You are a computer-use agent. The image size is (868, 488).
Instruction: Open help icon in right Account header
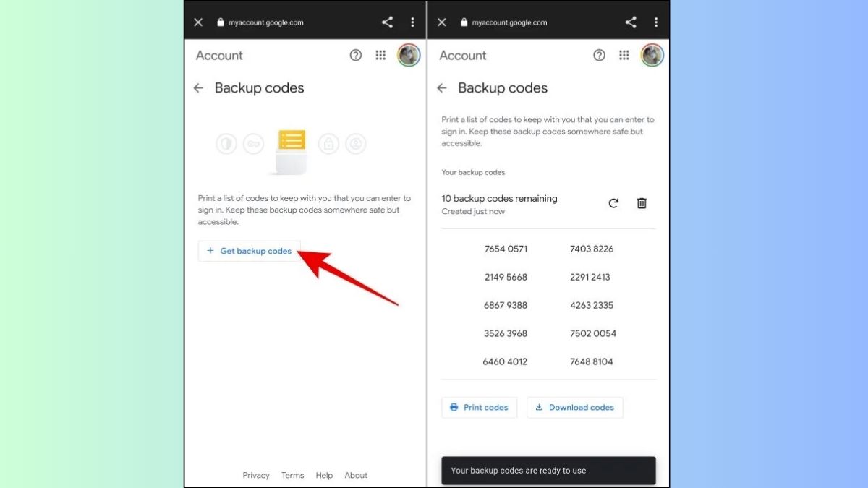pos(599,56)
